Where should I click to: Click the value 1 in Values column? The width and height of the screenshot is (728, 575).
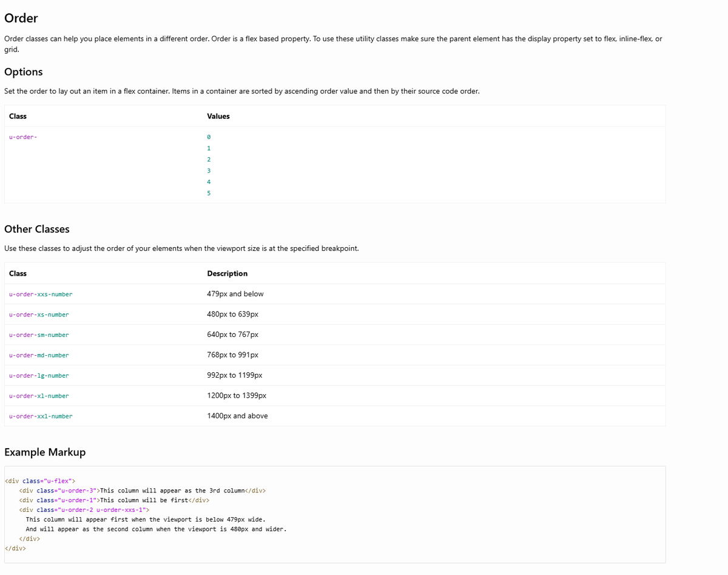coord(209,148)
